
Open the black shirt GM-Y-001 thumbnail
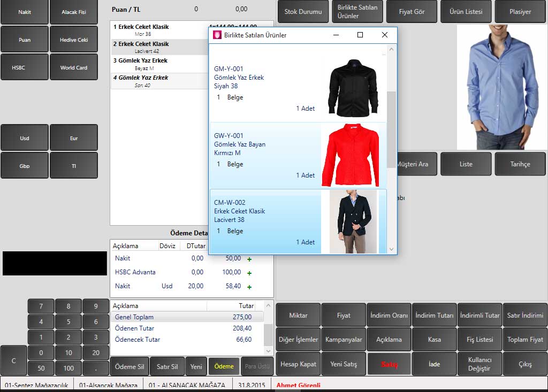click(x=353, y=88)
